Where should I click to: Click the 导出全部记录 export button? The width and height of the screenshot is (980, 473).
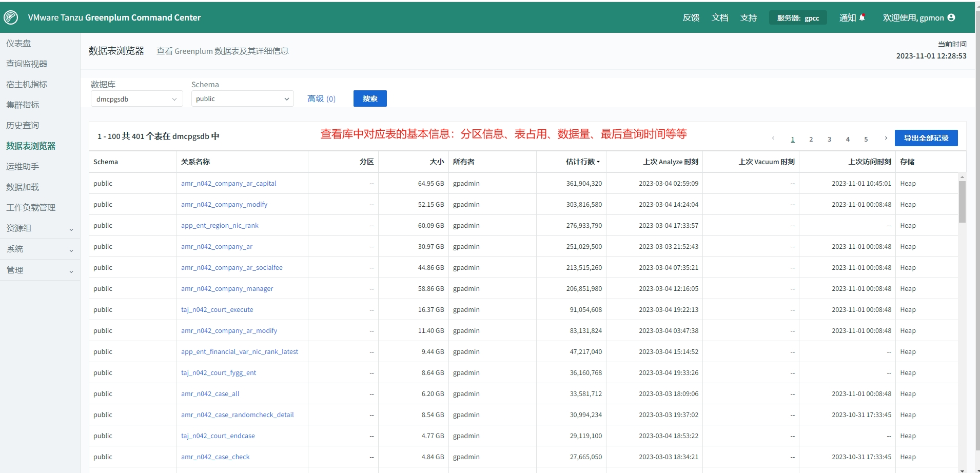(926, 138)
